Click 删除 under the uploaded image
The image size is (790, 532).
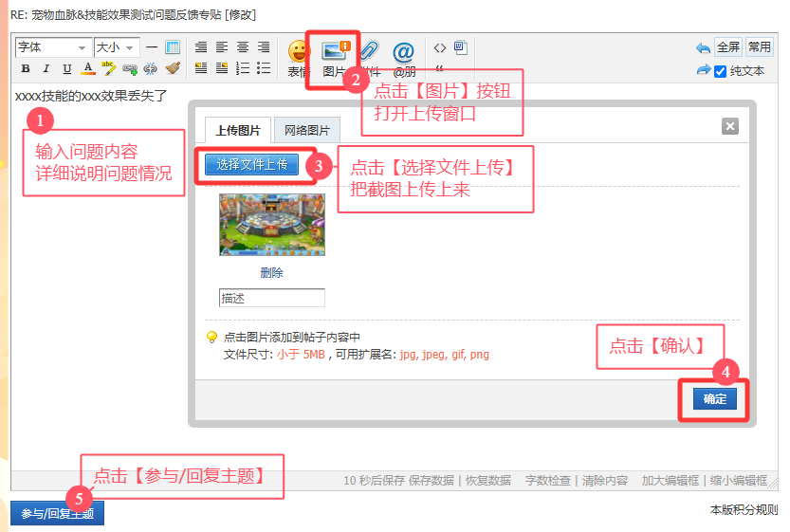[271, 272]
